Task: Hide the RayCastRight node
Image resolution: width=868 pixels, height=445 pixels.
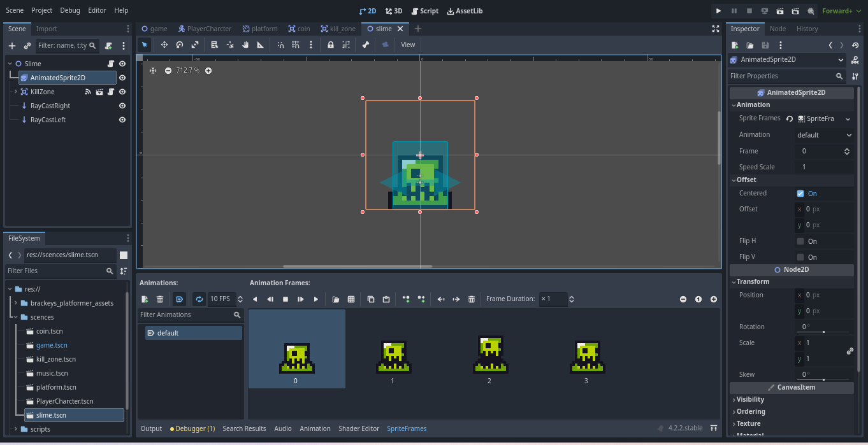Action: (x=122, y=106)
